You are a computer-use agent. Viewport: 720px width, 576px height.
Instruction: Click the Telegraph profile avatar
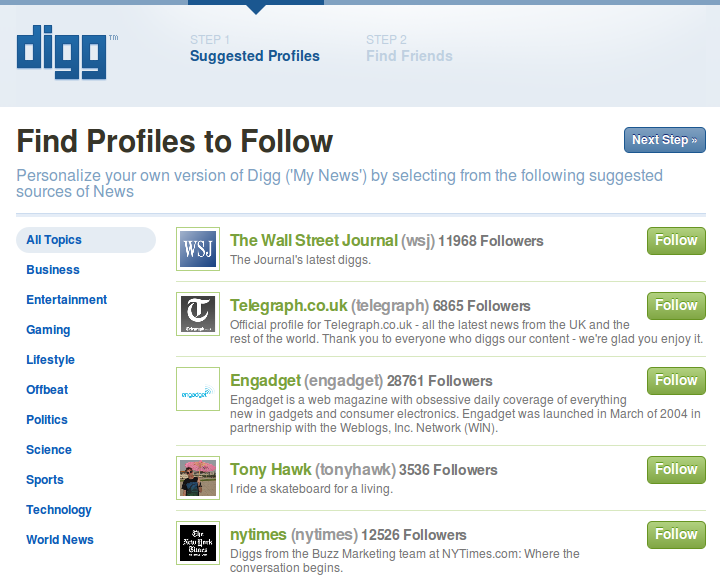(x=198, y=314)
